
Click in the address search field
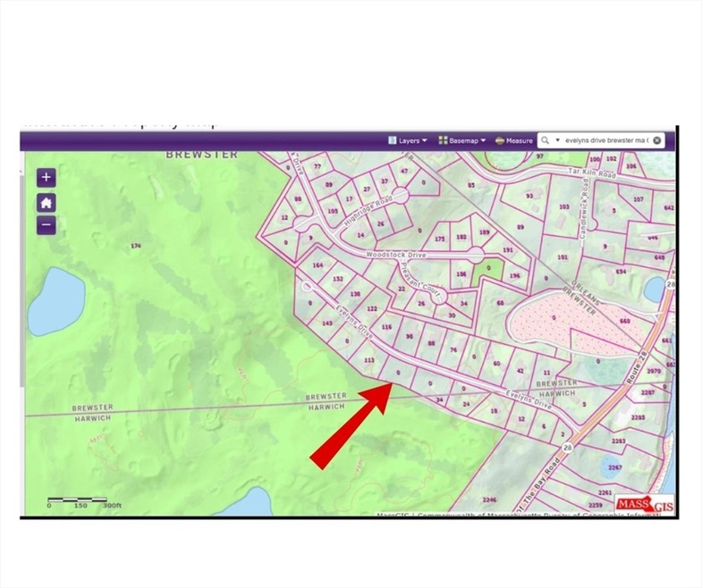tap(606, 140)
